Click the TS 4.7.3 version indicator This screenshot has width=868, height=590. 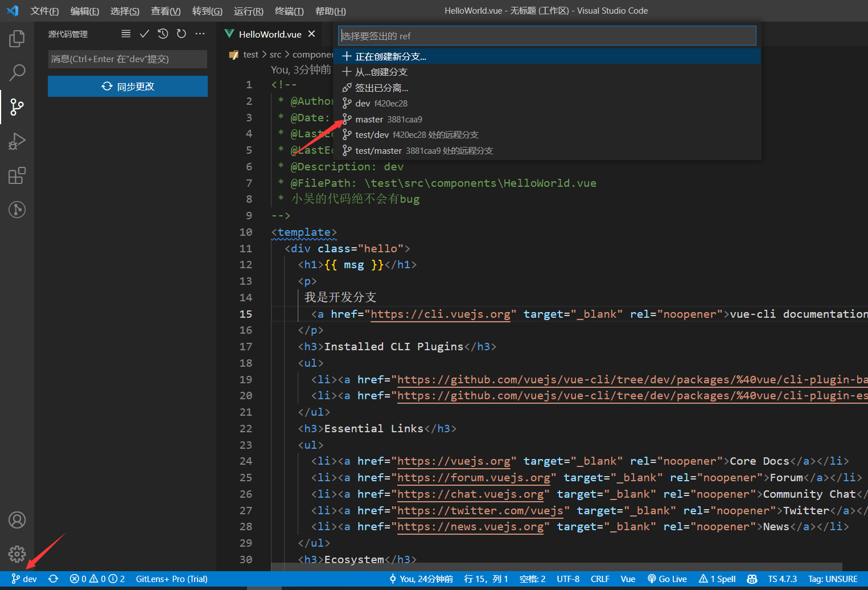click(782, 579)
